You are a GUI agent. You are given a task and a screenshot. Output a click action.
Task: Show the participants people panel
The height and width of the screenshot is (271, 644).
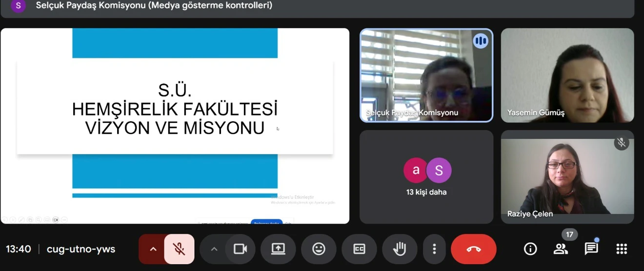(561, 249)
